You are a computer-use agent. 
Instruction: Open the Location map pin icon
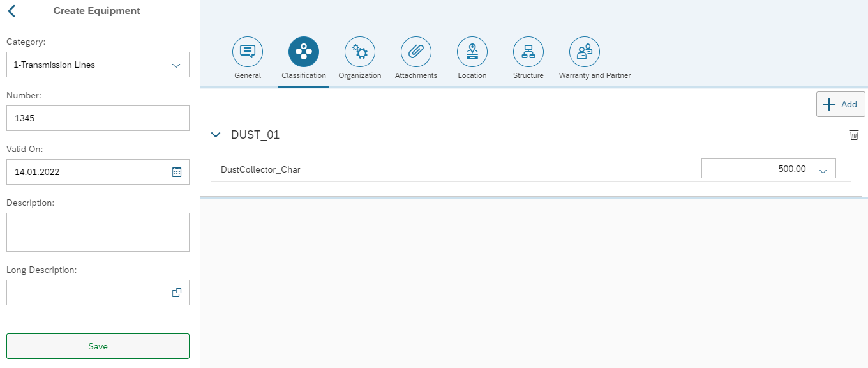(x=472, y=52)
